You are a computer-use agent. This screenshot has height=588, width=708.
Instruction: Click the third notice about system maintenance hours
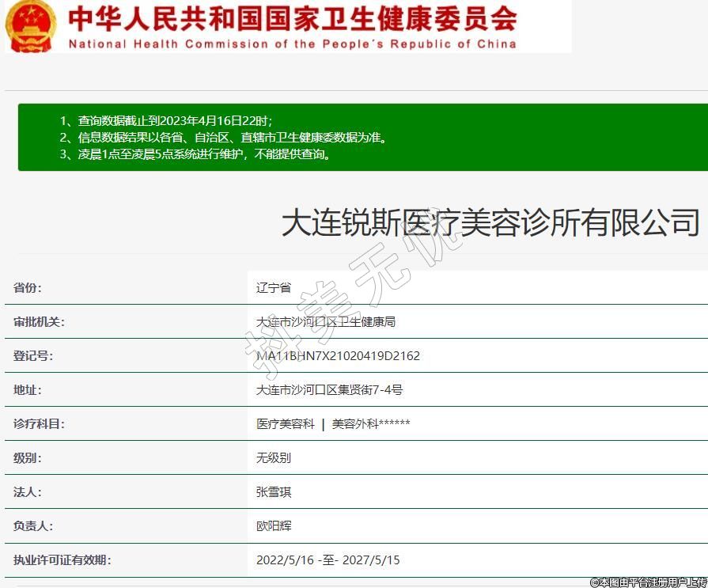click(195, 154)
